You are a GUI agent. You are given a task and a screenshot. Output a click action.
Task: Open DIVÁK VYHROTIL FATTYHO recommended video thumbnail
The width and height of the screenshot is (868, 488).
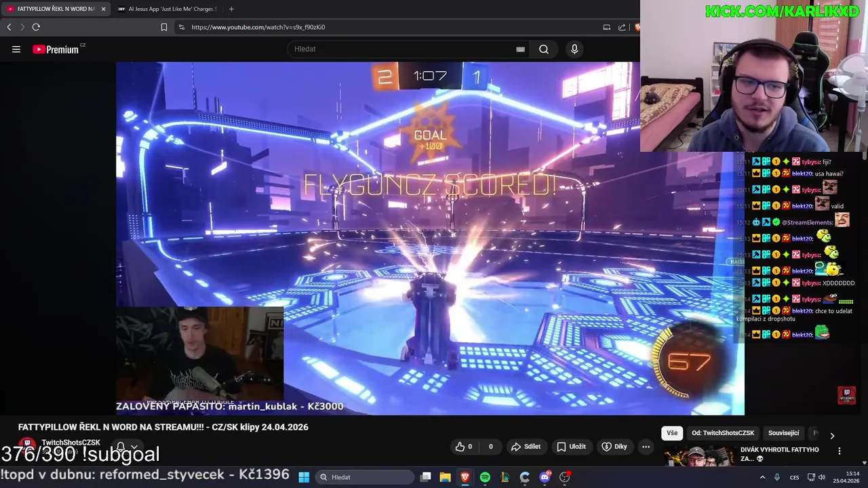click(x=698, y=457)
